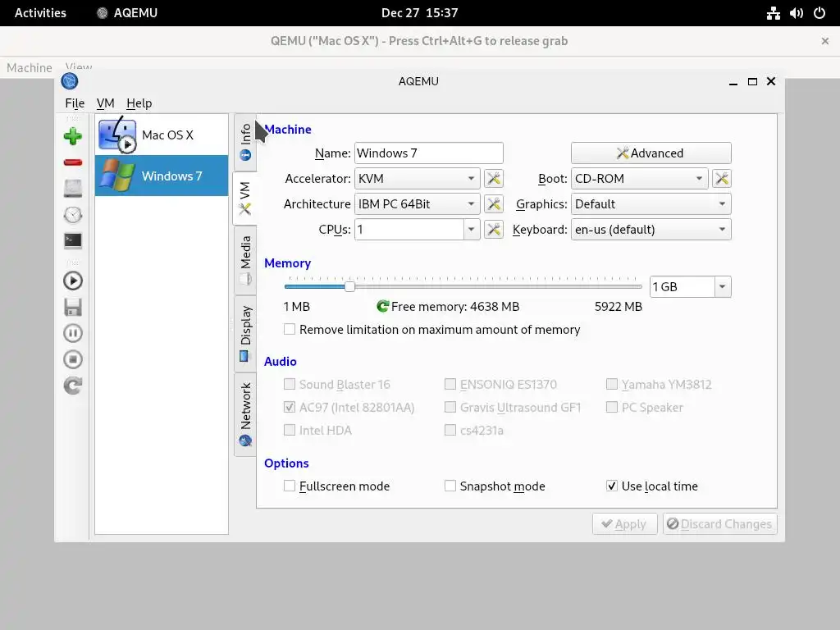Expand the memory size 1 GB dropdown arrow
The height and width of the screenshot is (630, 840).
[723, 286]
